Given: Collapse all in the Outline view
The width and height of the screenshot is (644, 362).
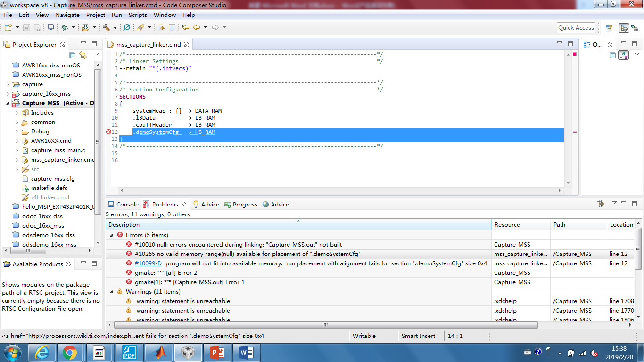Looking at the screenshot, I should [x=612, y=55].
